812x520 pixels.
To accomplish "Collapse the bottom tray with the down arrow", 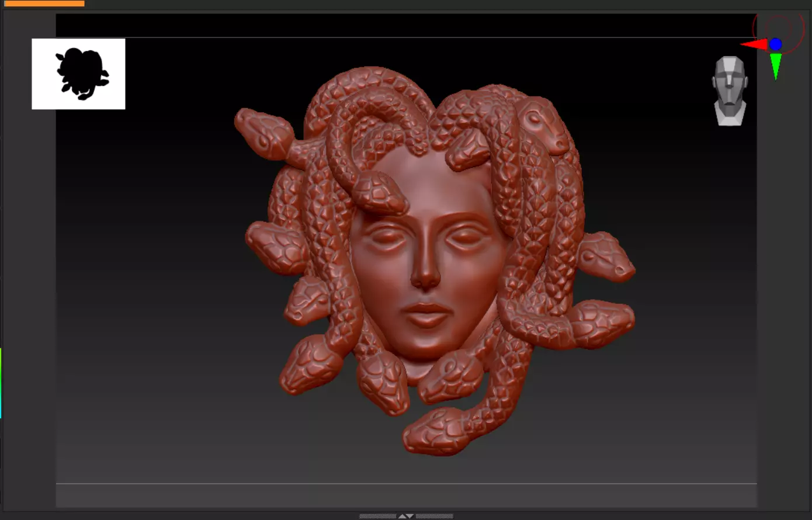I will (410, 516).
